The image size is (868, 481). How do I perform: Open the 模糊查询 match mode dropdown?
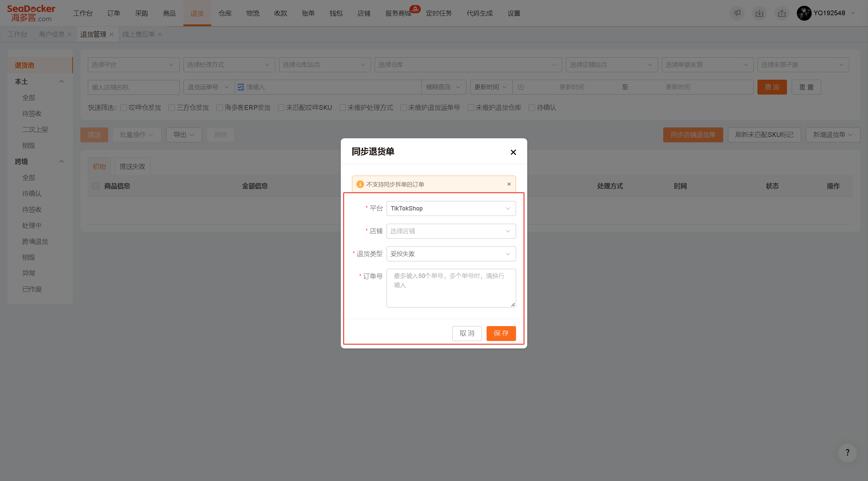pos(444,87)
